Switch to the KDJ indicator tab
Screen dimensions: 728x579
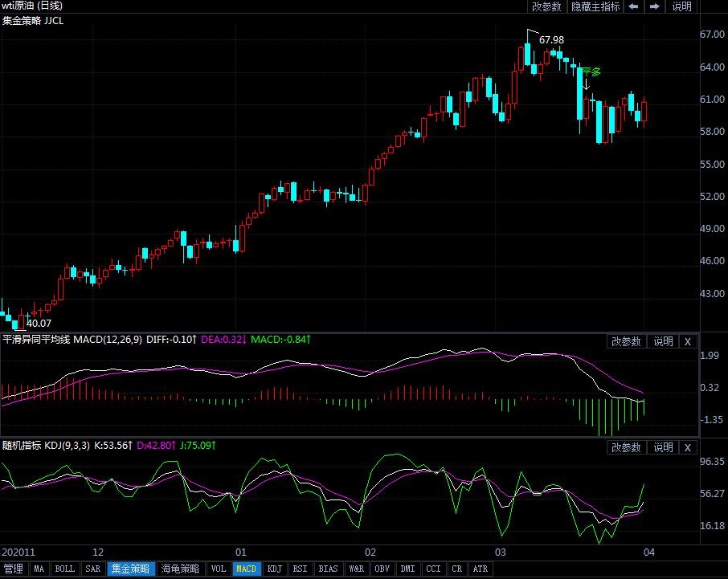click(x=275, y=569)
